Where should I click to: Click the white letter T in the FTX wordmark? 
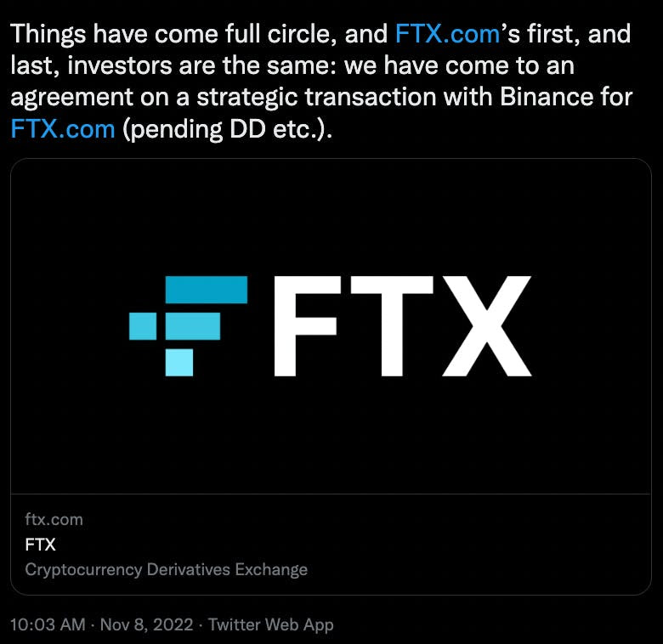[x=392, y=325]
